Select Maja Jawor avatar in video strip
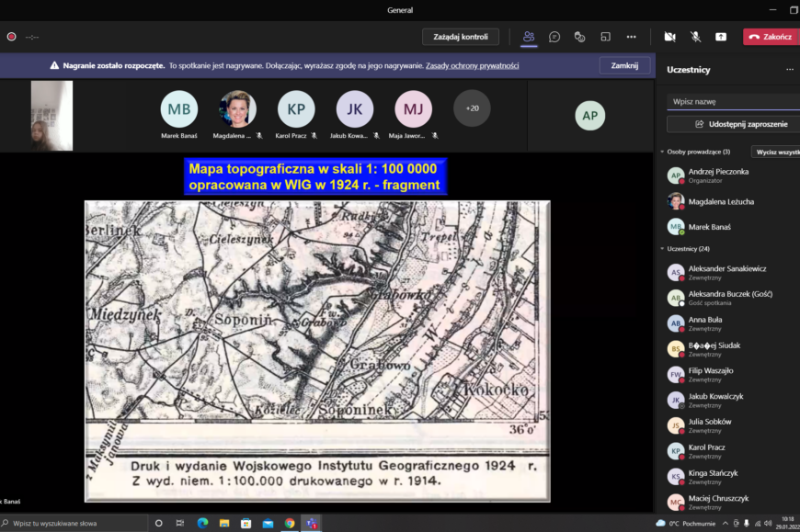800x532 pixels. pos(413,109)
